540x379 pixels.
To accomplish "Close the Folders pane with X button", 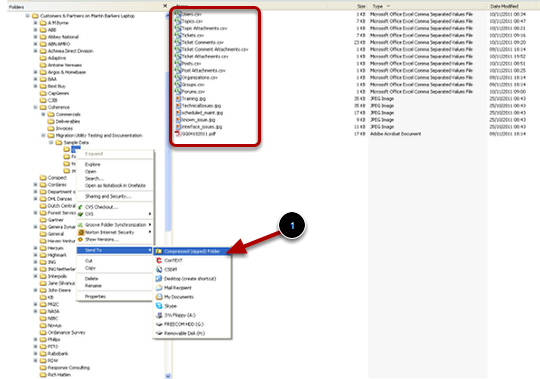I will point(165,6).
